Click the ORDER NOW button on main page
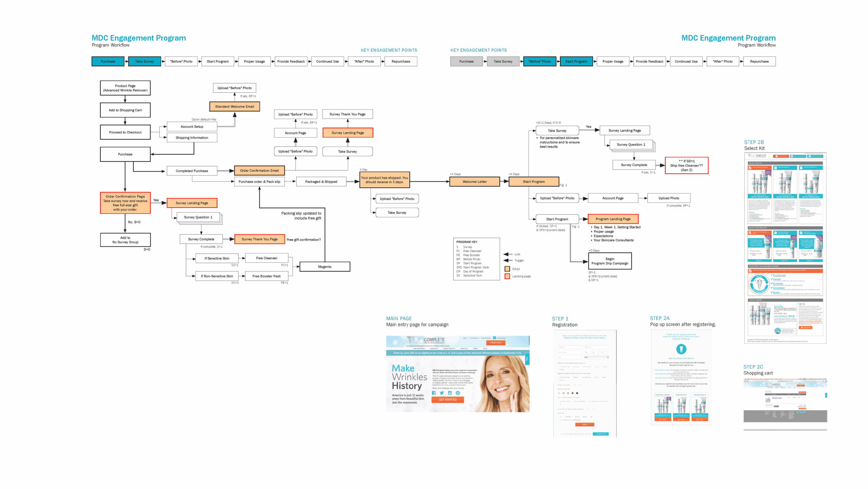 coord(496,343)
